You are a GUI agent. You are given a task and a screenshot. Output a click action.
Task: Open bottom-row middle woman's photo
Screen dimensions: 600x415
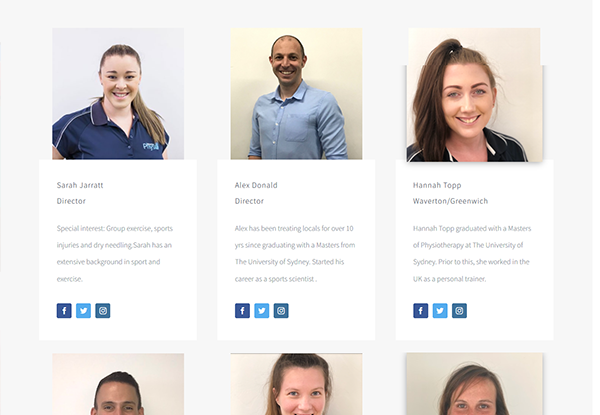296,384
